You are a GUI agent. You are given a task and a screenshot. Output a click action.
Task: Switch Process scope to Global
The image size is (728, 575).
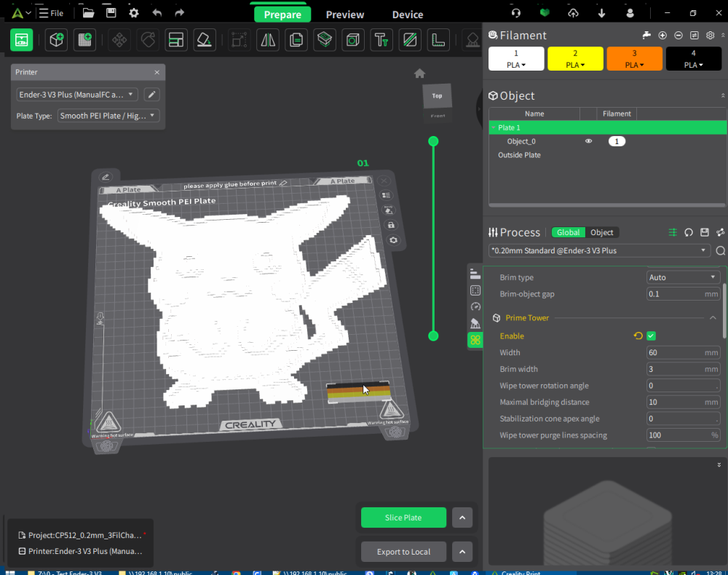pyautogui.click(x=568, y=232)
